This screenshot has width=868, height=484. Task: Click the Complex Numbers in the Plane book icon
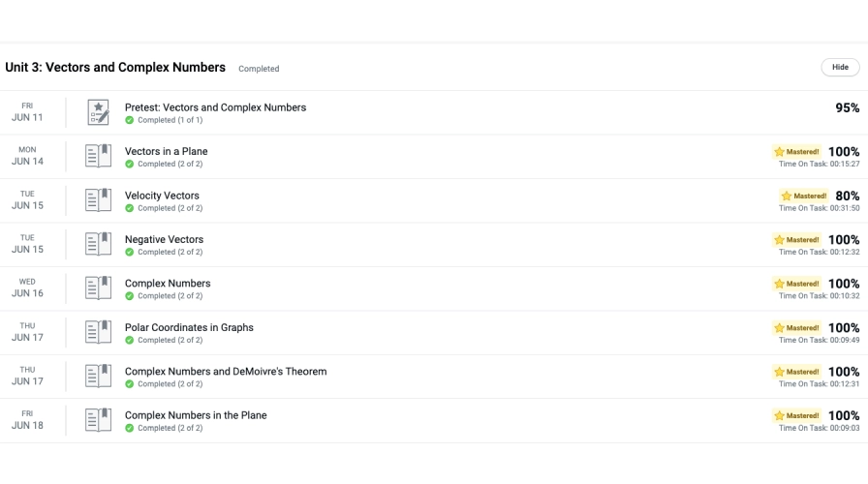(98, 420)
